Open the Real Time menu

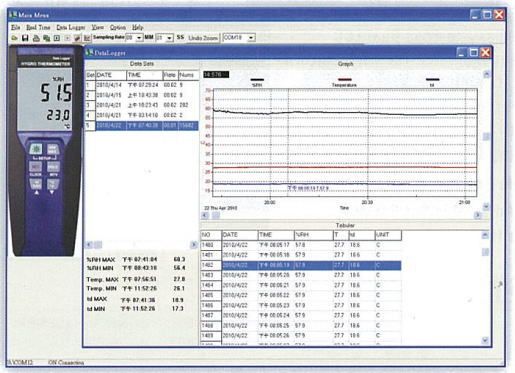(38, 27)
